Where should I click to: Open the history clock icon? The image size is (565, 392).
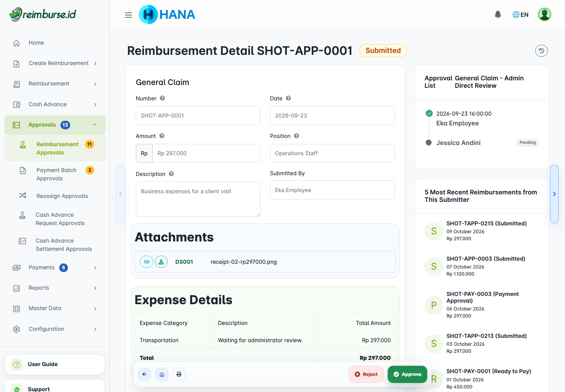tap(541, 51)
